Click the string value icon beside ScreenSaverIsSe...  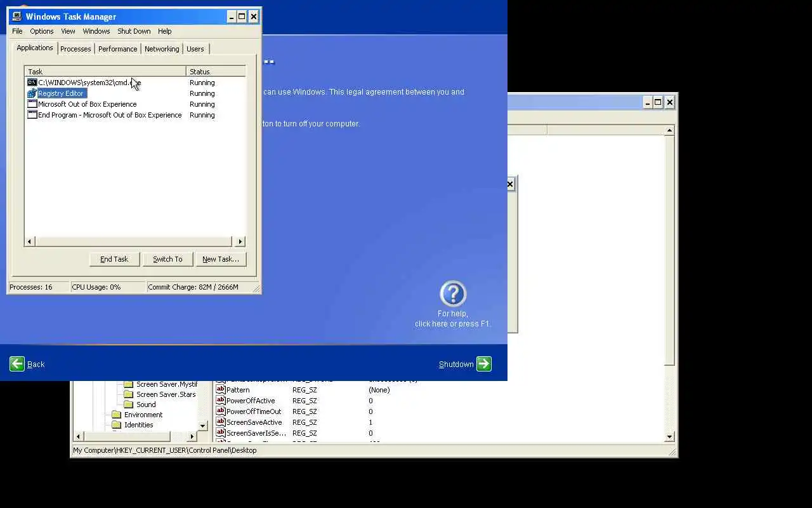coord(221,433)
